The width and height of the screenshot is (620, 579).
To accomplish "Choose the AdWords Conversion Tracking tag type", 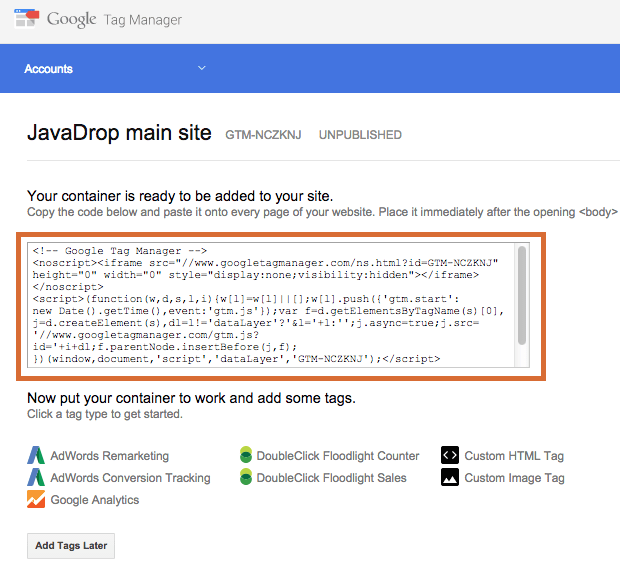I will pyautogui.click(x=130, y=478).
